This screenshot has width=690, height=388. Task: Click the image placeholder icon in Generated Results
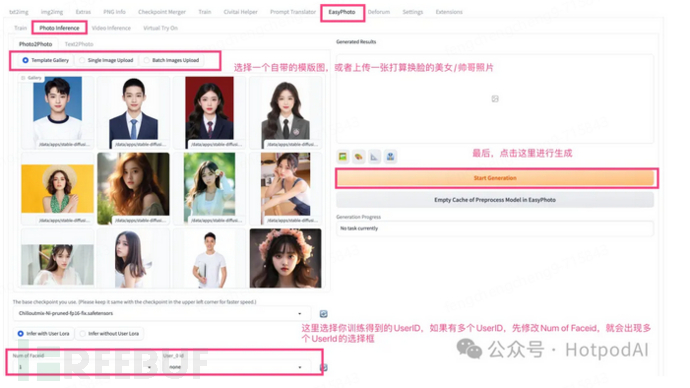click(495, 99)
